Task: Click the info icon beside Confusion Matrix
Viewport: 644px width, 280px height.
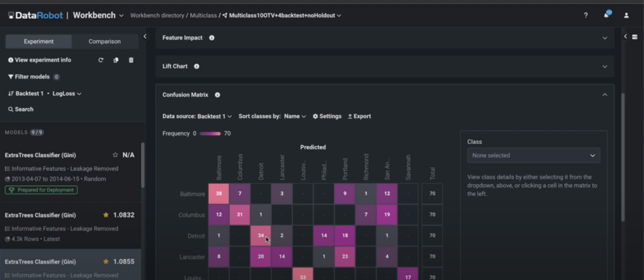Action: (x=217, y=95)
